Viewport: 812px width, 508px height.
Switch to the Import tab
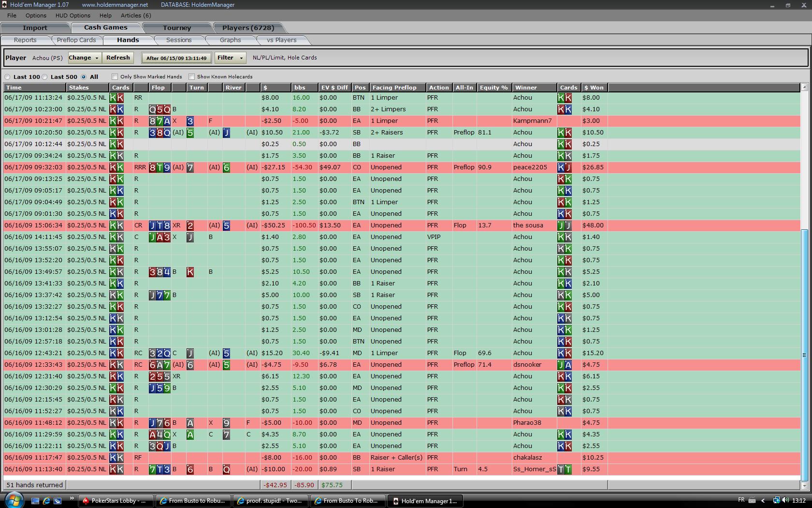(35, 28)
